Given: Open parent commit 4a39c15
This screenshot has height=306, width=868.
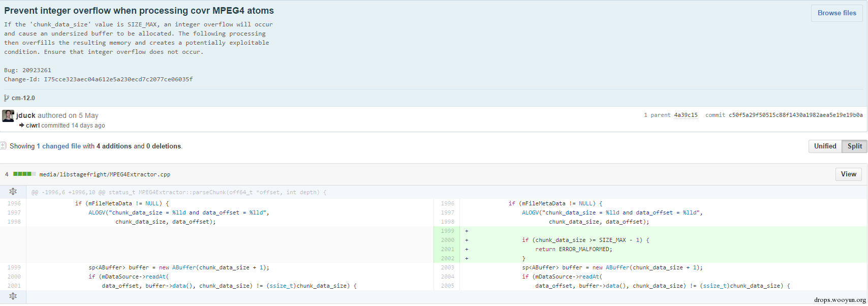Looking at the screenshot, I should point(686,115).
